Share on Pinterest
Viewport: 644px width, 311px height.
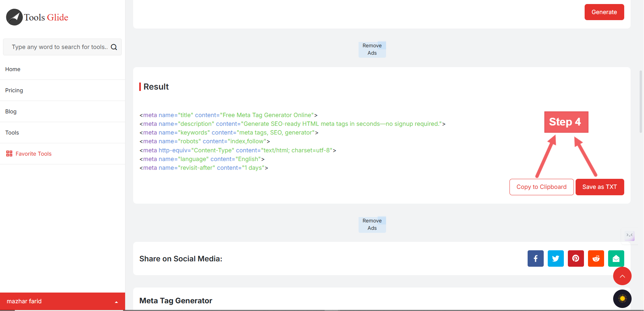pos(576,258)
